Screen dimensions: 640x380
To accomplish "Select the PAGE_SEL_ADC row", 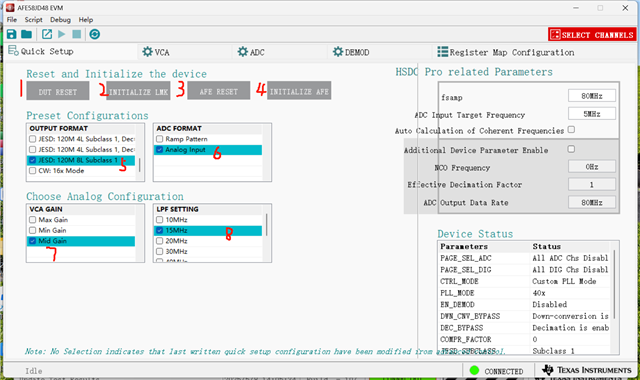I will tap(524, 258).
